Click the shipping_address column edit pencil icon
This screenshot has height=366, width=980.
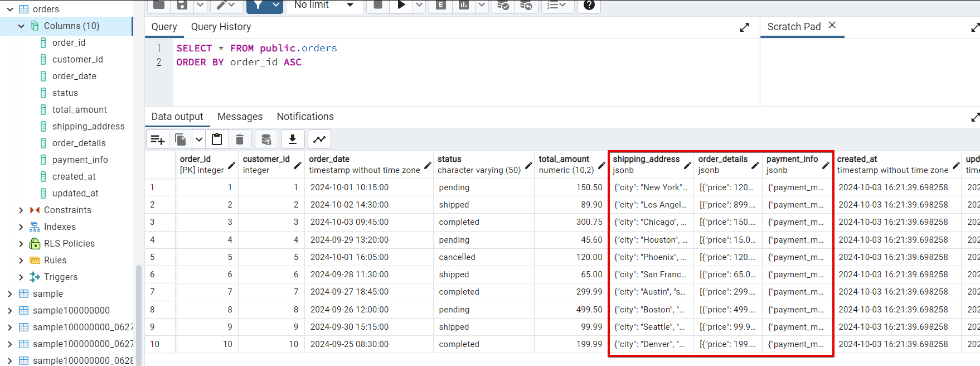tap(687, 165)
